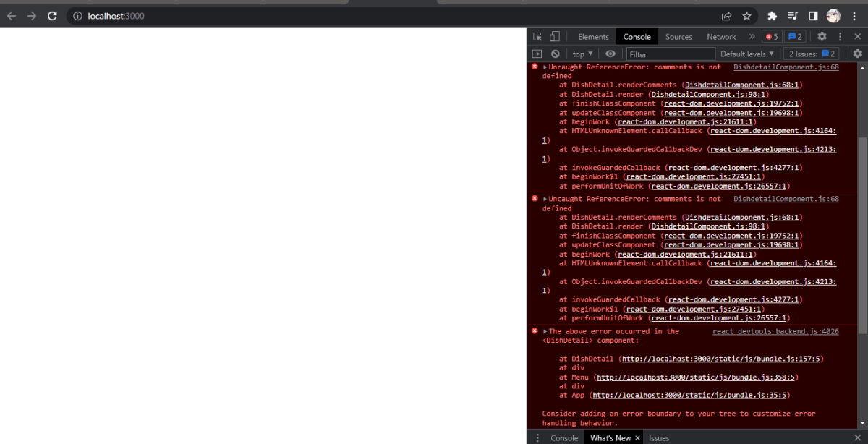The height and width of the screenshot is (444, 868).
Task: Open the Chrome extensions puzzle-piece icon
Action: pyautogui.click(x=771, y=15)
